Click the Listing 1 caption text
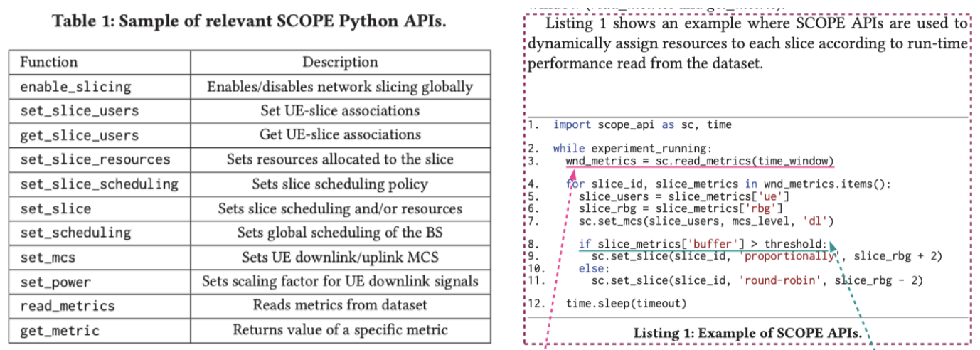The width and height of the screenshot is (980, 350). coord(747,333)
